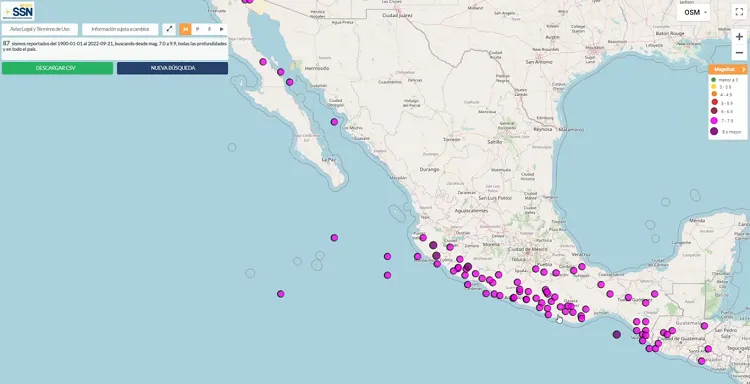Click the 'menor a 3' green legend swatch
This screenshot has height=384, width=750.
point(714,80)
